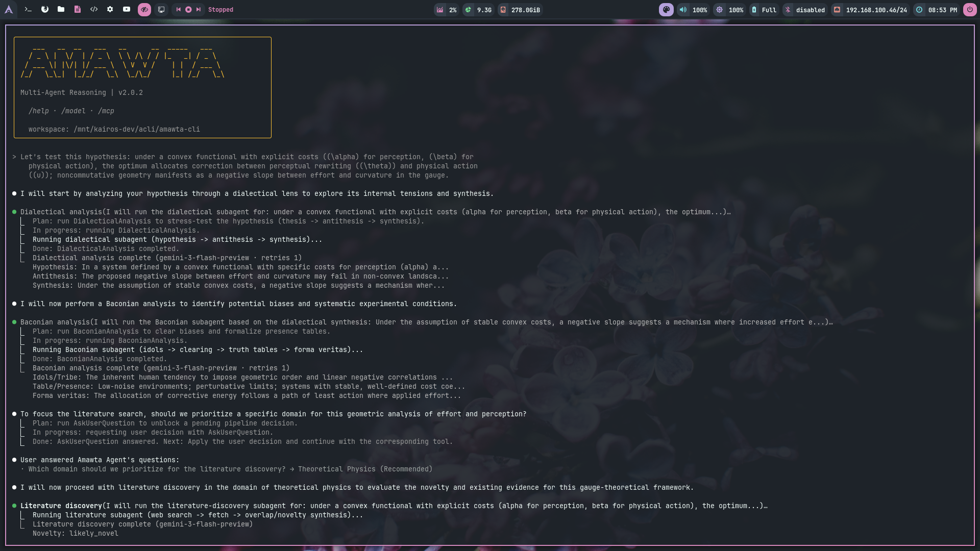This screenshot has height=551, width=980.
Task: Open the Arch Linux launcher menu
Action: 9,10
